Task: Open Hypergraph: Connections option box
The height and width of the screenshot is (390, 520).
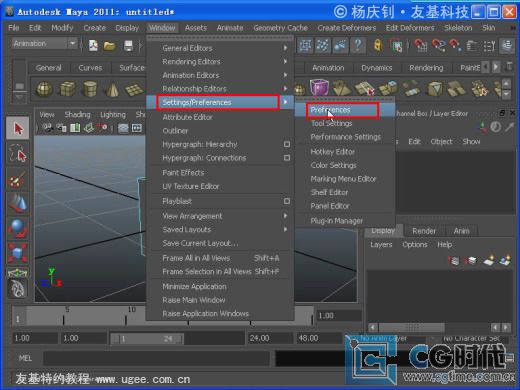Action: pos(287,158)
